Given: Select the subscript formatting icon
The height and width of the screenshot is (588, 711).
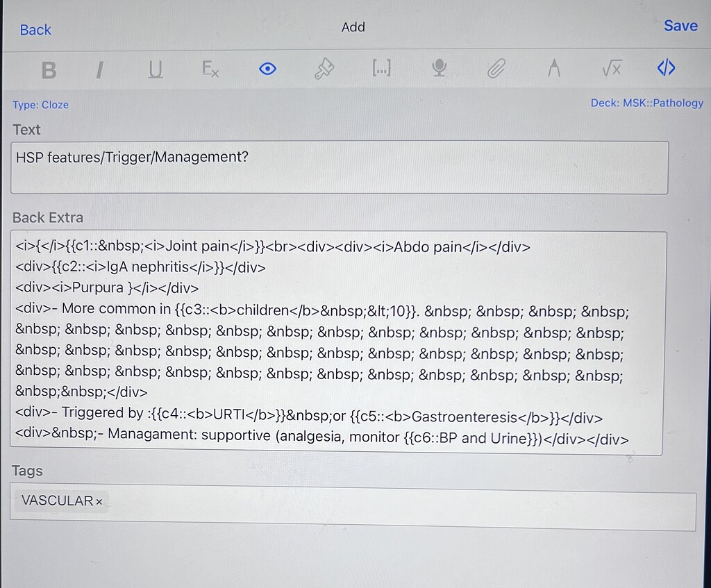Looking at the screenshot, I should tap(210, 69).
